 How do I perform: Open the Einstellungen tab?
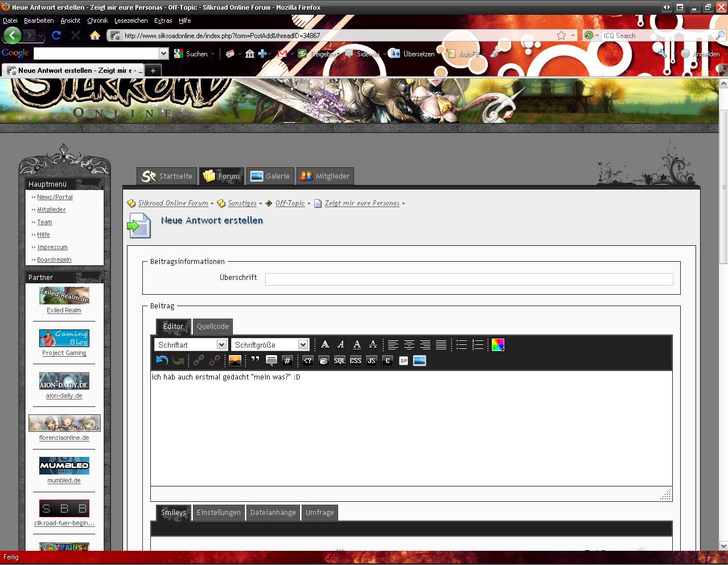click(219, 513)
